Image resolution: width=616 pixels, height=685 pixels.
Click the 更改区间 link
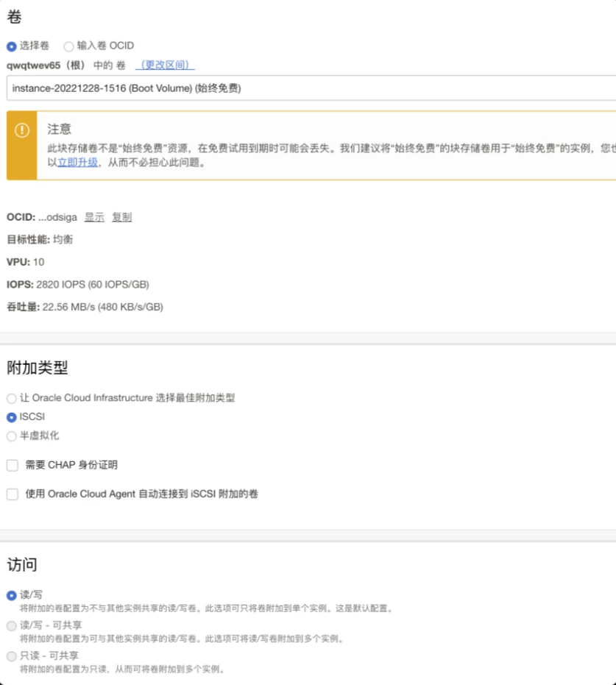coord(165,65)
